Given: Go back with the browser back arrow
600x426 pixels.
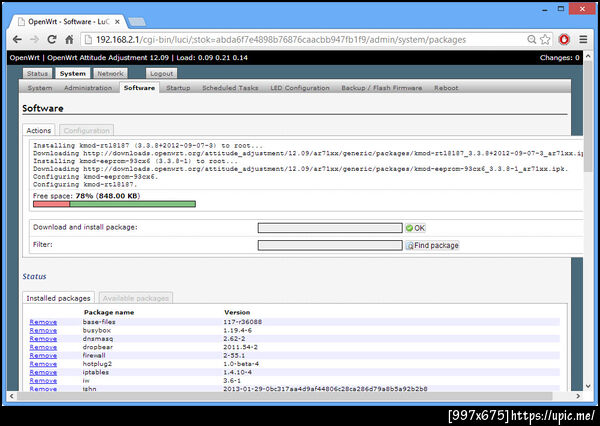Looking at the screenshot, I should tap(17, 39).
